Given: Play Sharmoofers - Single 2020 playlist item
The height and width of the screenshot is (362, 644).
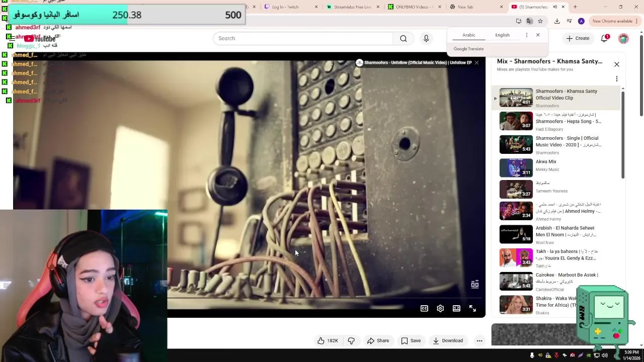Looking at the screenshot, I should point(556,145).
